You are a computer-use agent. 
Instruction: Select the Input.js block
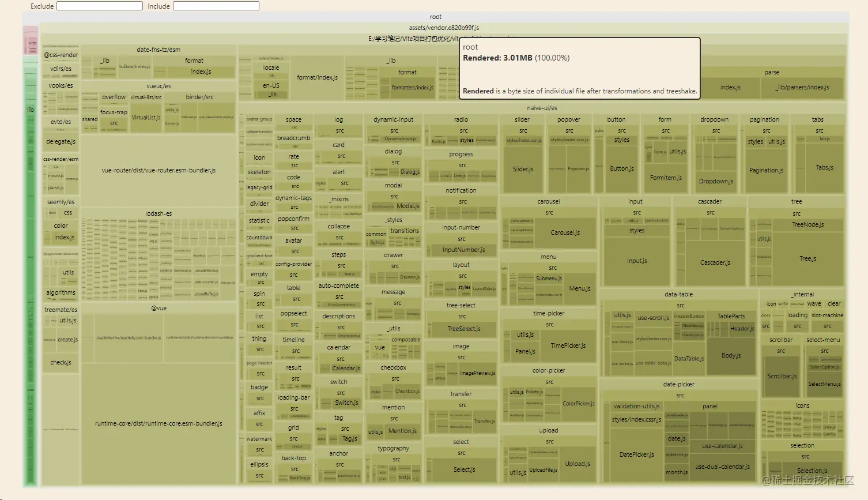click(637, 261)
